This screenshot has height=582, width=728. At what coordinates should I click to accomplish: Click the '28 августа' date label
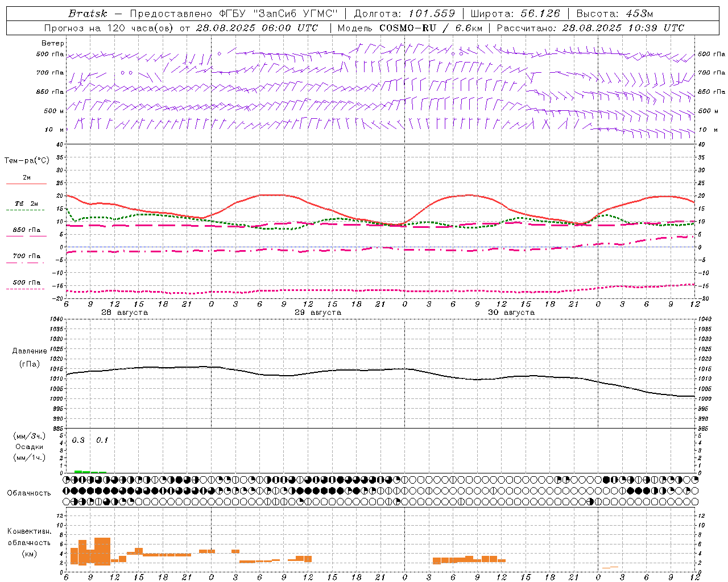click(x=125, y=313)
